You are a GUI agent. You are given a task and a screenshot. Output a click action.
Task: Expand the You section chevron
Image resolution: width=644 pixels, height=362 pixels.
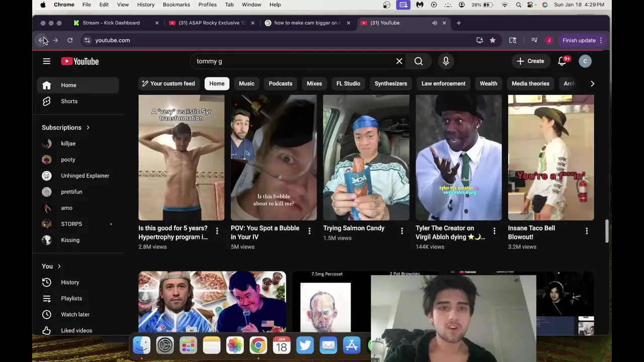tap(59, 266)
